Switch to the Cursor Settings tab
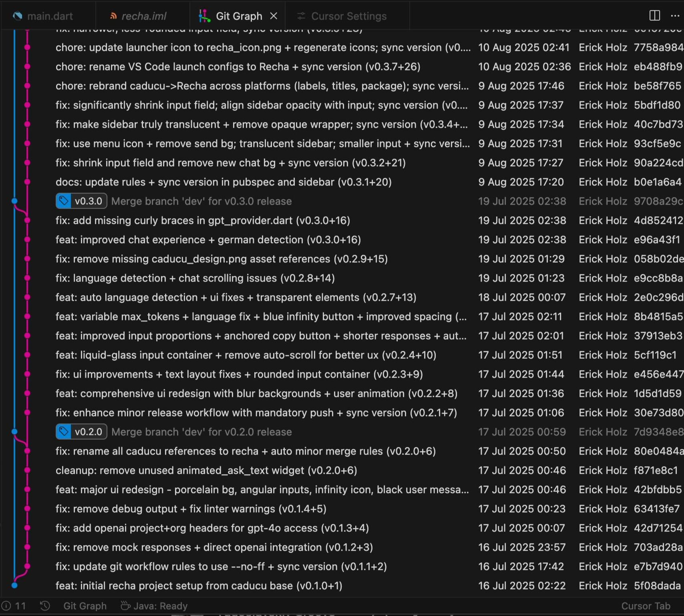Image resolution: width=684 pixels, height=616 pixels. pos(348,16)
